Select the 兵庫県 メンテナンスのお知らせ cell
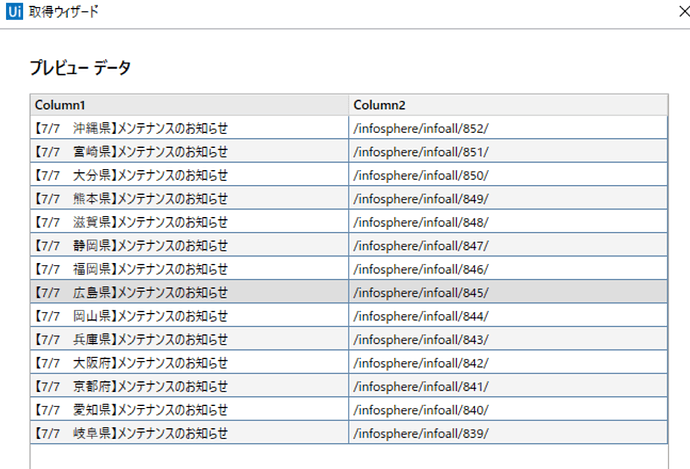Screen dimensions: 690x469 point(190,339)
